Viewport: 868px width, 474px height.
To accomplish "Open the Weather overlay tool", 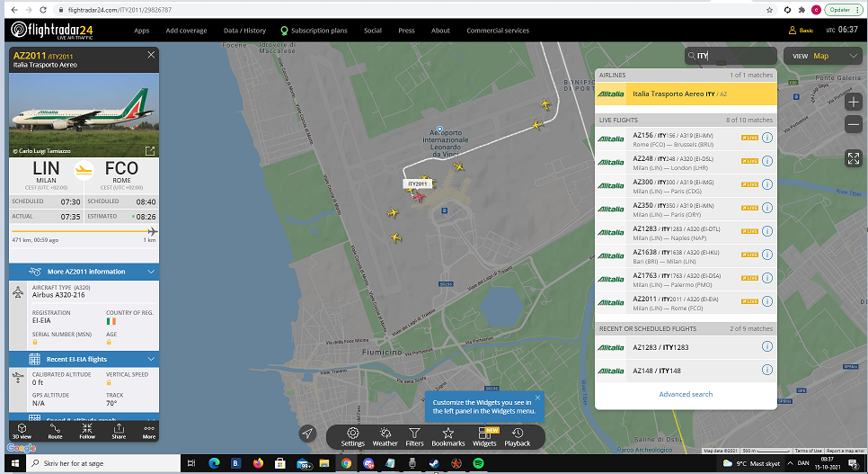I will click(x=385, y=437).
